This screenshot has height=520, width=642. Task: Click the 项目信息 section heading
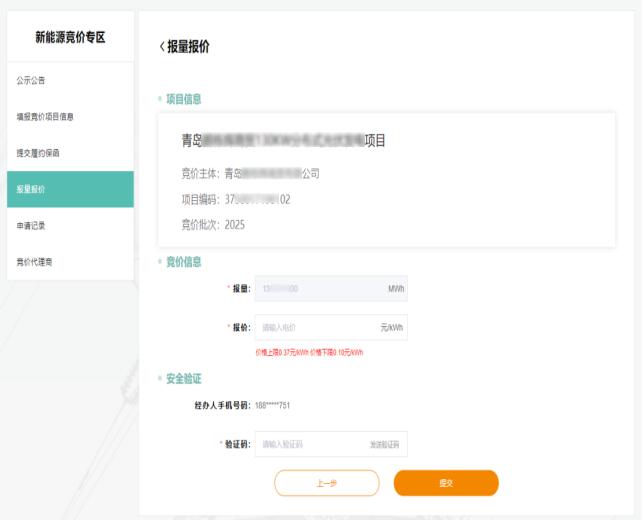pos(183,99)
